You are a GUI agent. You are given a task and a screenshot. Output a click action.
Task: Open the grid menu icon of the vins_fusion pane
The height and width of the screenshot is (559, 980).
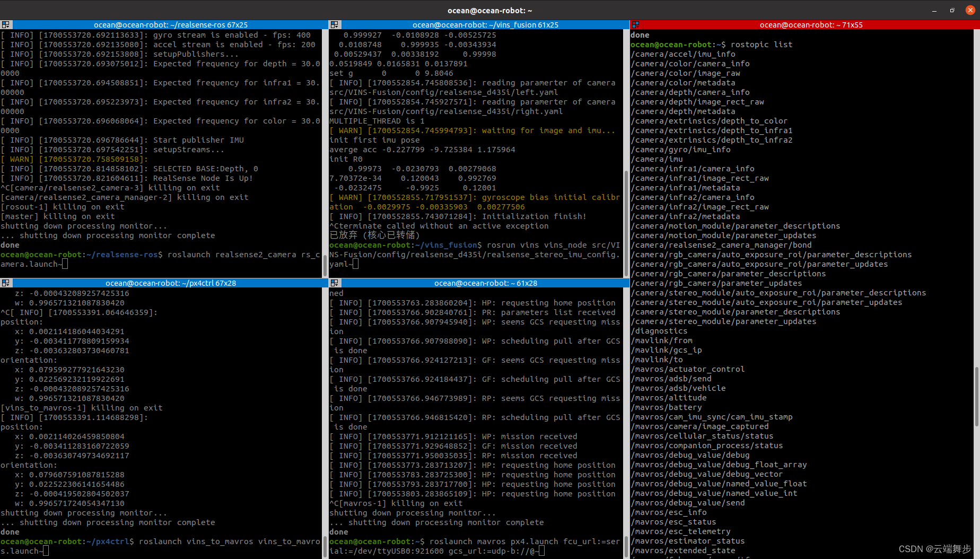pos(335,24)
